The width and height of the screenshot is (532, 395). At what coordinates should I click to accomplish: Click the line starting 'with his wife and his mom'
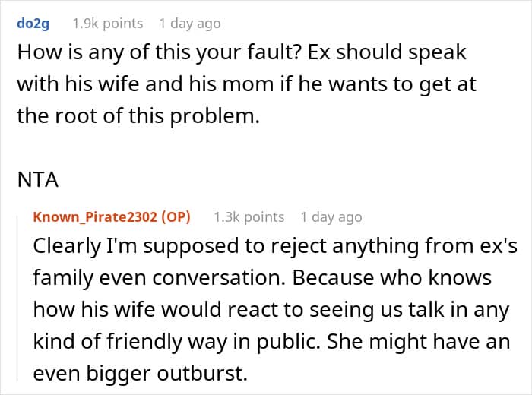point(246,84)
